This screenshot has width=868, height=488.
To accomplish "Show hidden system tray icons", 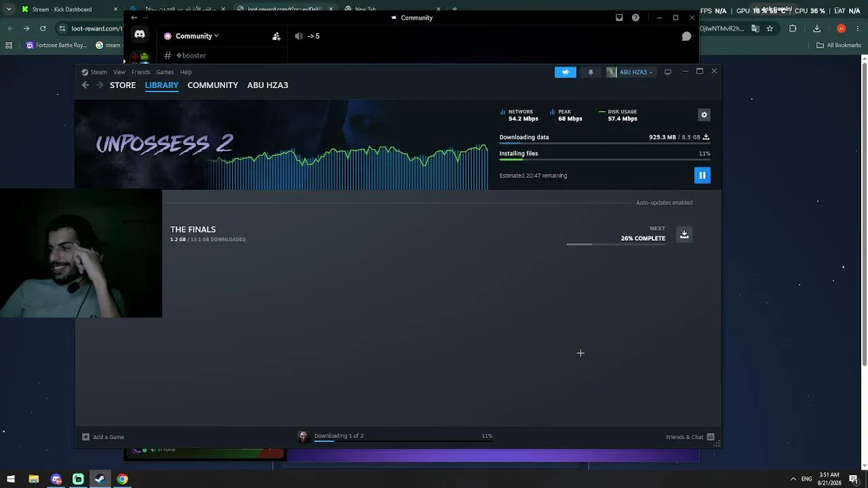I will click(793, 479).
